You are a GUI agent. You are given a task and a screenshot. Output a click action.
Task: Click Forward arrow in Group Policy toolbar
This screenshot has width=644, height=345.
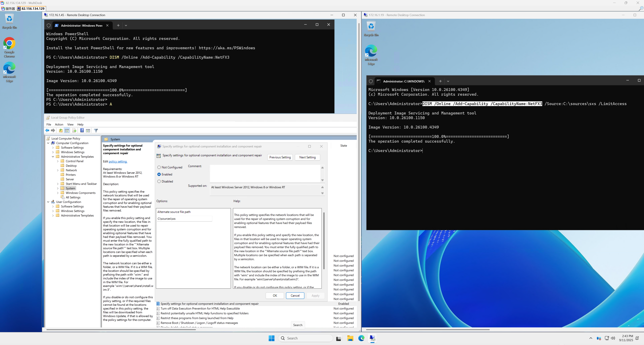coord(53,130)
